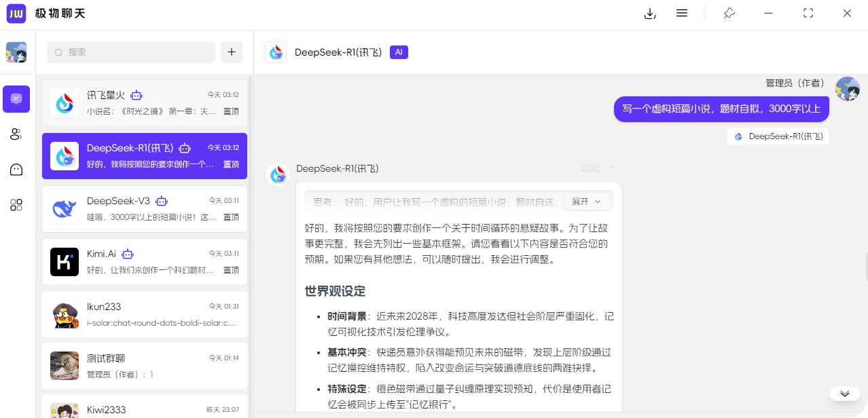The width and height of the screenshot is (868, 418).
Task: Click the 极物聊天 app logo
Action: 16,14
